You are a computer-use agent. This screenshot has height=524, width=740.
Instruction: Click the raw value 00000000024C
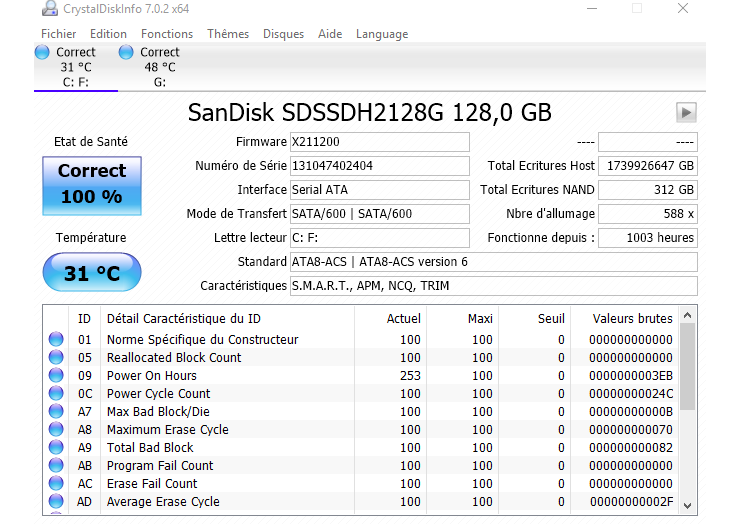click(x=631, y=393)
